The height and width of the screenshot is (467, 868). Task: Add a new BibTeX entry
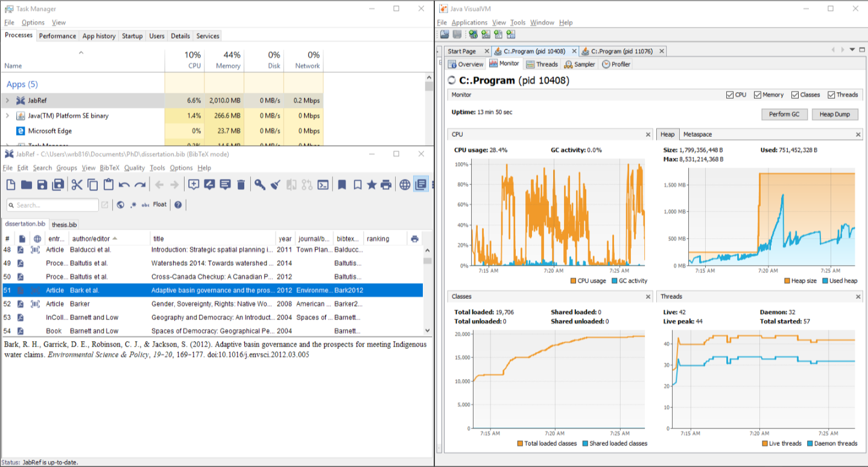[x=194, y=185]
